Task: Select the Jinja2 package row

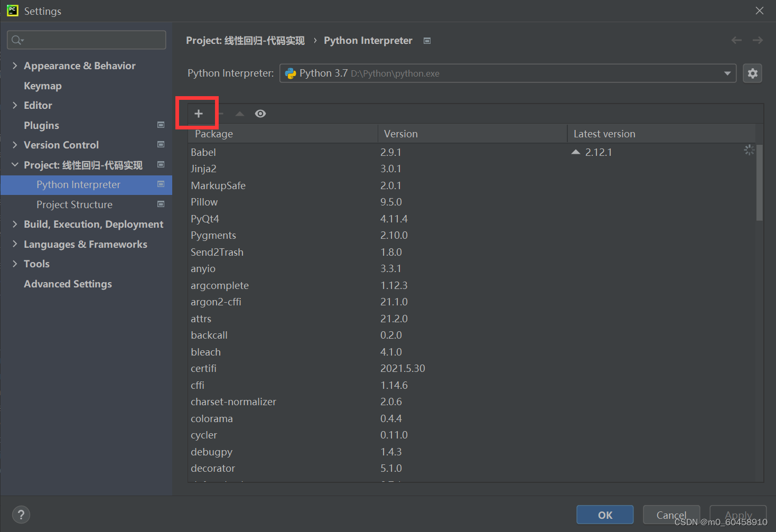Action: (x=472, y=169)
